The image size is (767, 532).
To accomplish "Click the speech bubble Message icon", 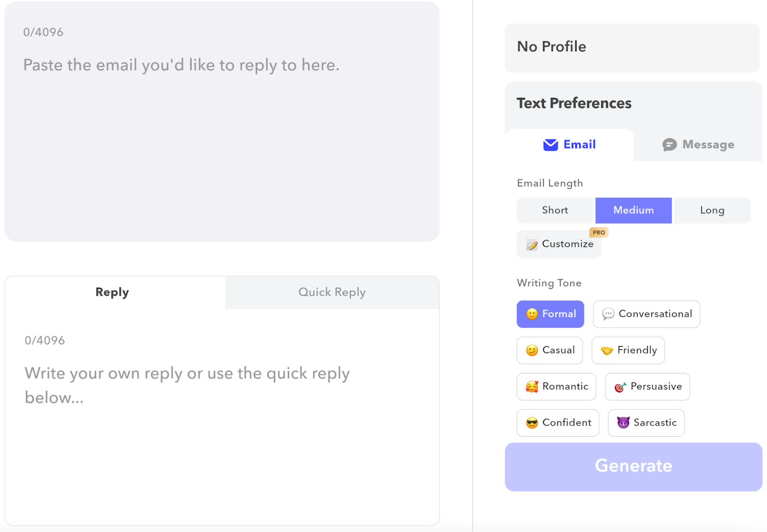I will point(669,145).
